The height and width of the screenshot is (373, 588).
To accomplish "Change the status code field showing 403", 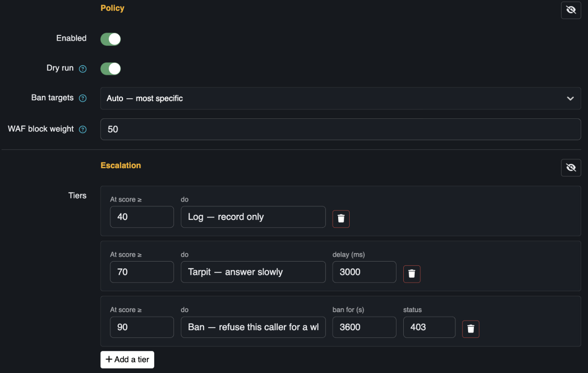I will coord(429,327).
